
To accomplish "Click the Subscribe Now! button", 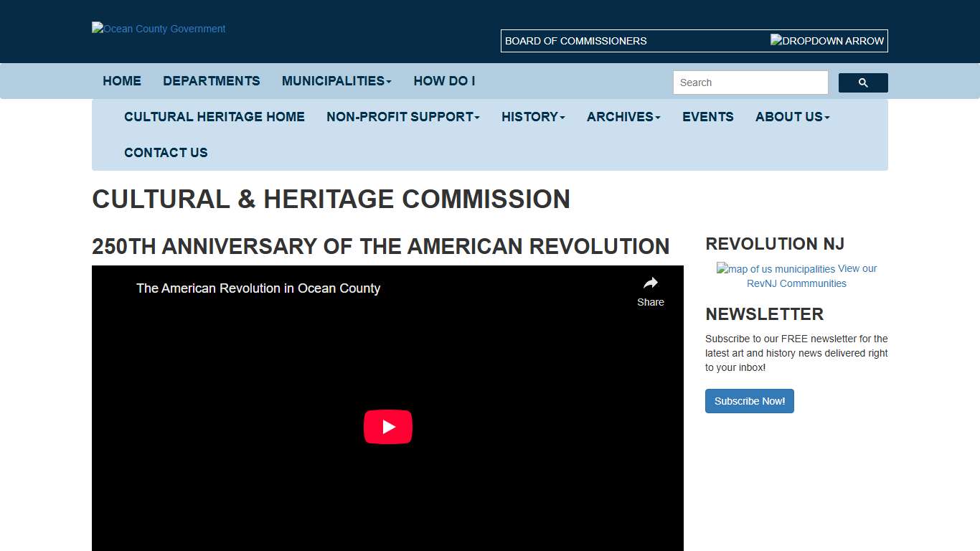I will pyautogui.click(x=749, y=401).
